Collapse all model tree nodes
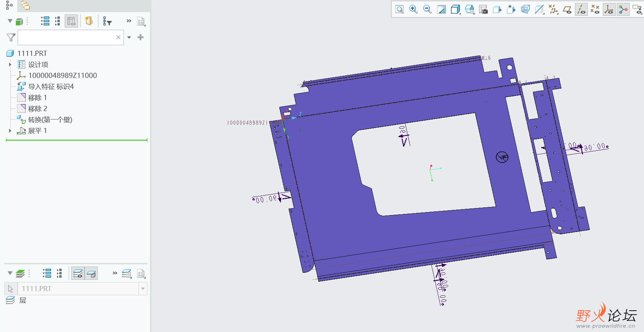Viewport: 644px width, 332px height. [x=57, y=21]
